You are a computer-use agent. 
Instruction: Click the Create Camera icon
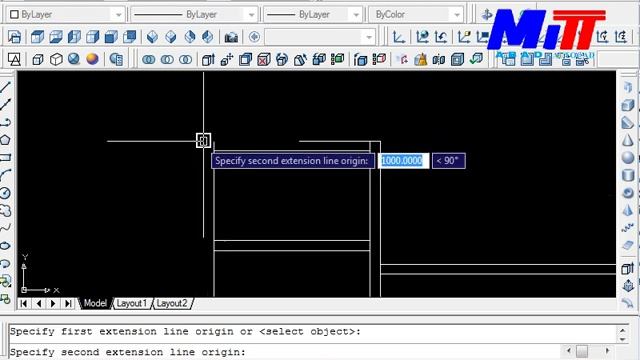(x=231, y=37)
